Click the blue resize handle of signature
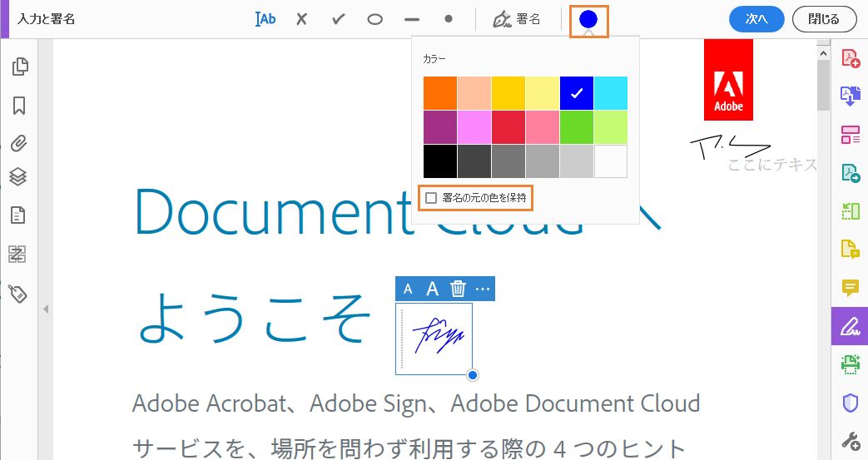The height and width of the screenshot is (460, 868). pos(472,375)
